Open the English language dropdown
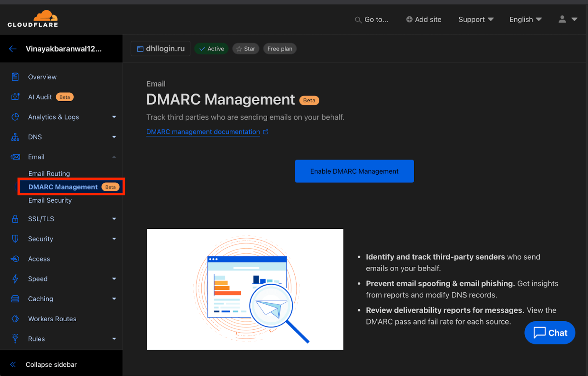588x376 pixels. tap(525, 19)
